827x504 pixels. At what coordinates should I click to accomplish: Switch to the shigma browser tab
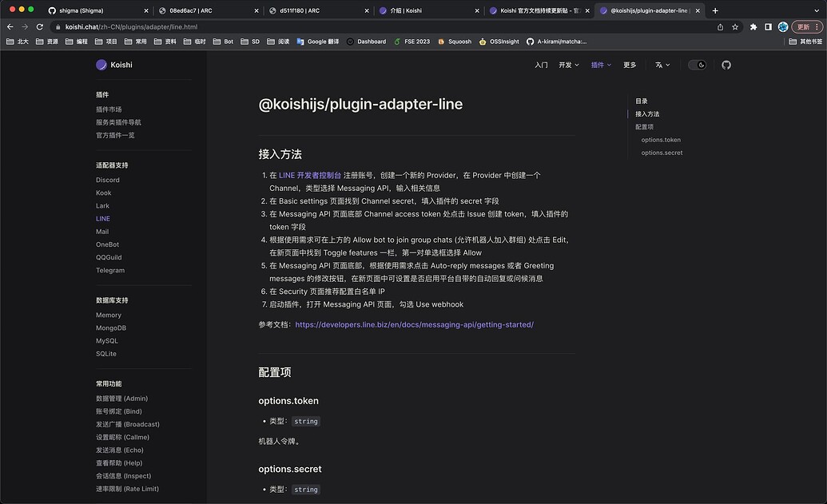coord(80,10)
